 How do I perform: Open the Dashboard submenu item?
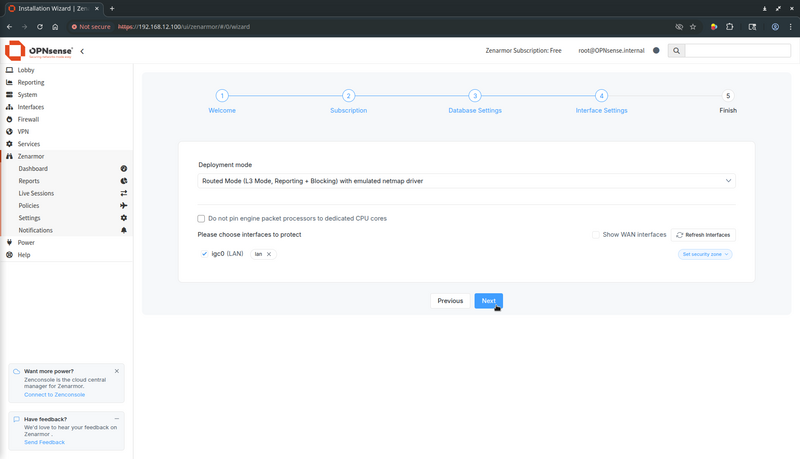(33, 168)
